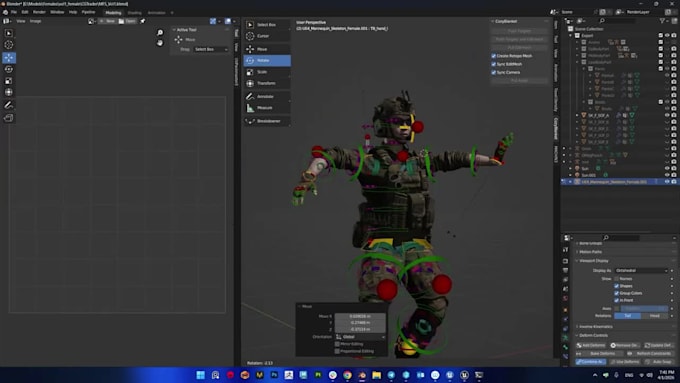This screenshot has width=680, height=383.
Task: Open the Edit menu
Action: (x=25, y=12)
